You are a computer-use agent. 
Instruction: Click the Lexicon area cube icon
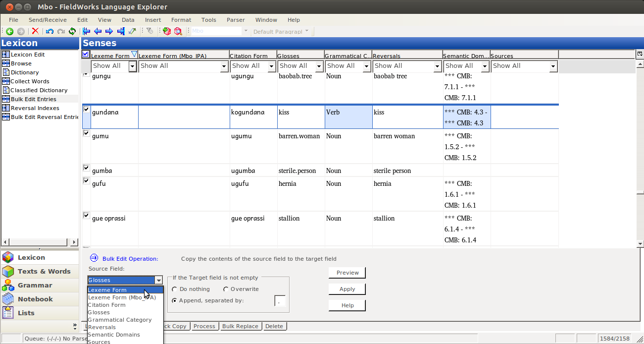pos(8,257)
